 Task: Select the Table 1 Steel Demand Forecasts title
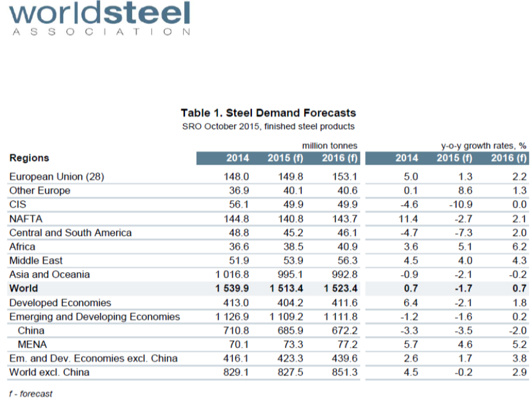pos(268,113)
